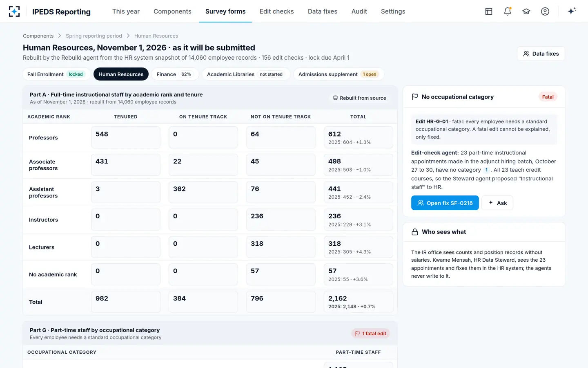Screen dimensions: 588x368
Task: Click the Not on tenure track column header
Action: click(281, 117)
